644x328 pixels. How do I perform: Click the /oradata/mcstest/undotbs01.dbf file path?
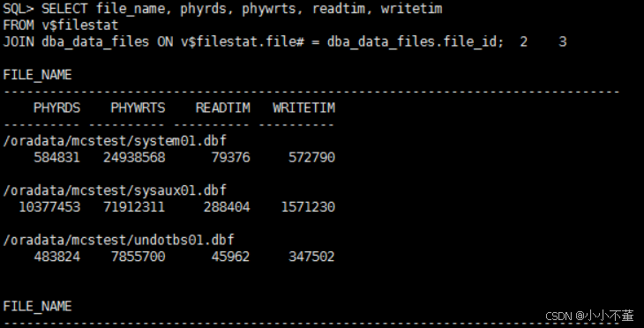(118, 240)
